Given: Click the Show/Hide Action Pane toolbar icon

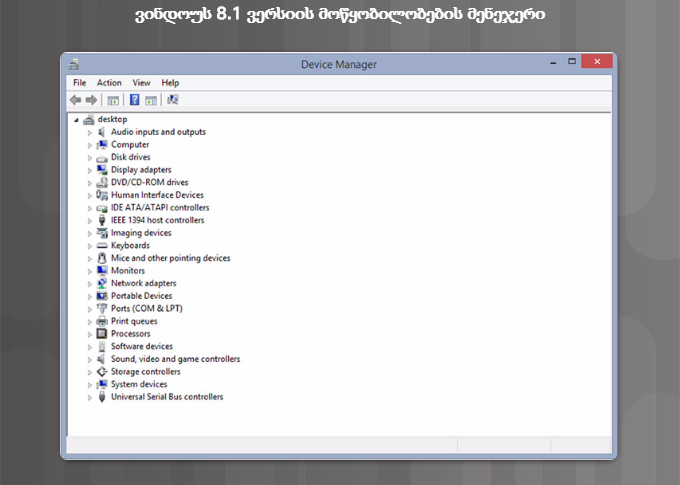Looking at the screenshot, I should coord(151,100).
